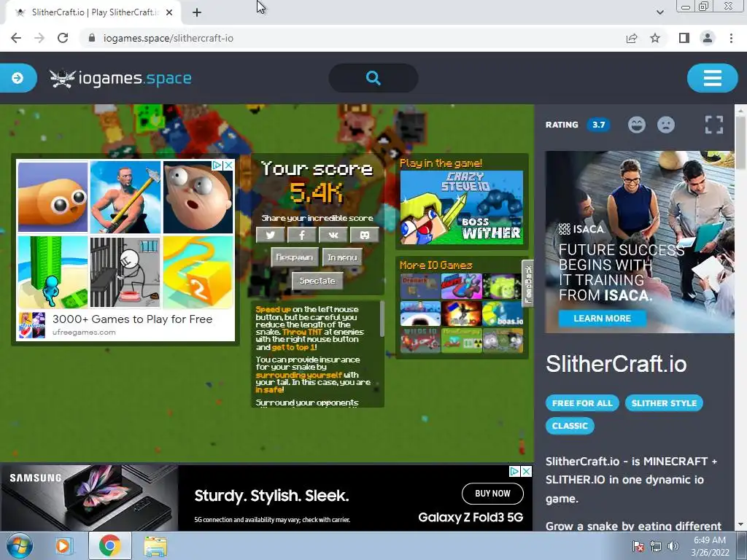Open the Discord share button
This screenshot has height=560, width=747.
click(x=365, y=235)
